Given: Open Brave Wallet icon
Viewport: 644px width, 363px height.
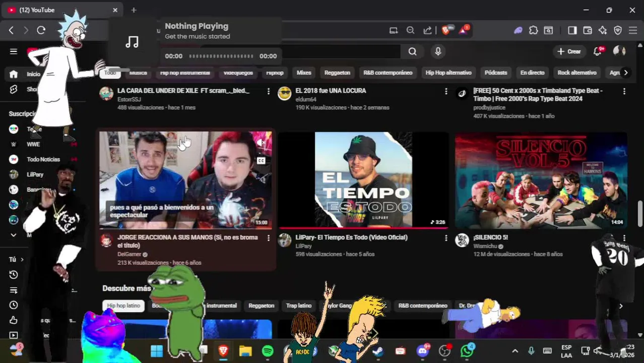Looking at the screenshot, I should coord(588,30).
